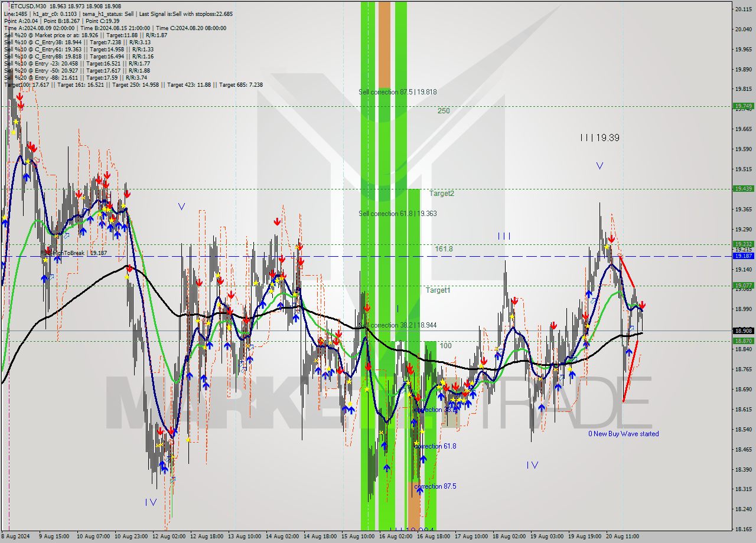756x543 pixels.
Task: Click the 'Sell %10 @ C_Entry61' line
Action: click(79, 49)
